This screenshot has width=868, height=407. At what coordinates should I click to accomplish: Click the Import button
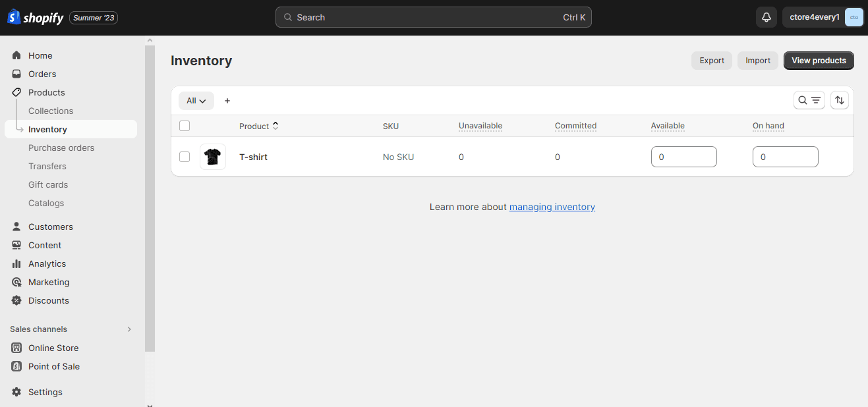(x=758, y=61)
